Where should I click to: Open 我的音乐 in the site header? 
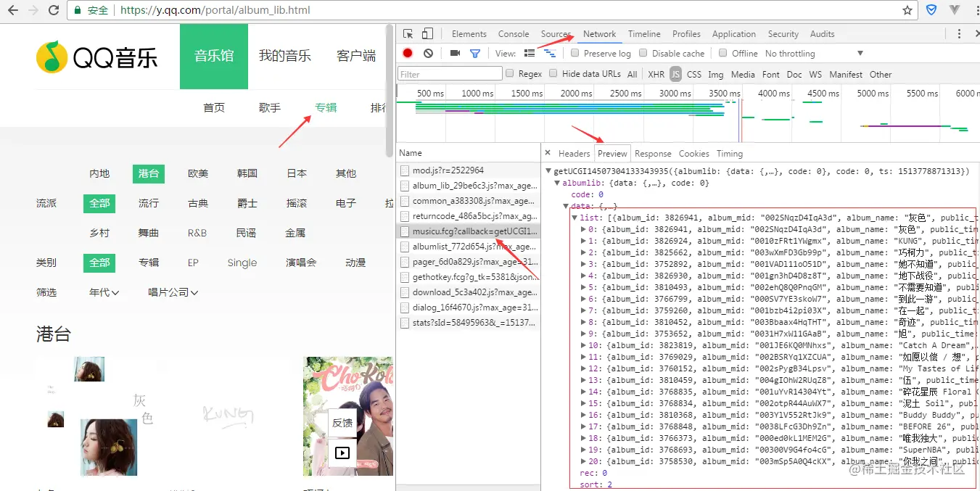[285, 56]
